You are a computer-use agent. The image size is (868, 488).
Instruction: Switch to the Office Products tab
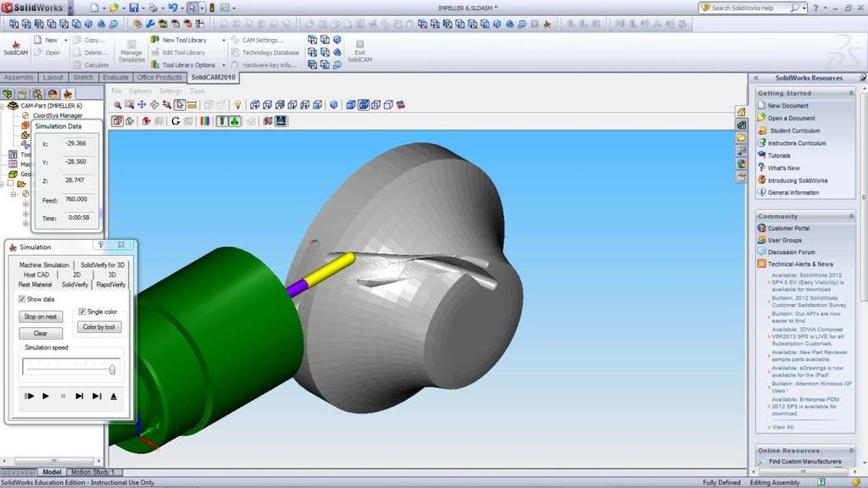[159, 77]
